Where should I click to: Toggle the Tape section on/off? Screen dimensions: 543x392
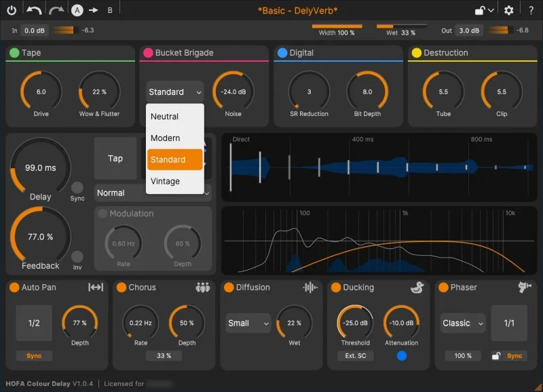click(x=14, y=53)
